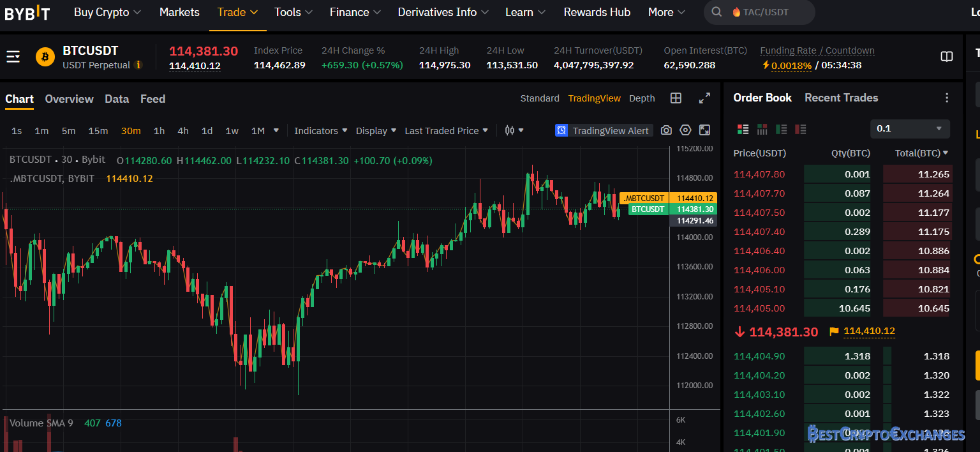Click the search magnifier icon

pos(716,12)
